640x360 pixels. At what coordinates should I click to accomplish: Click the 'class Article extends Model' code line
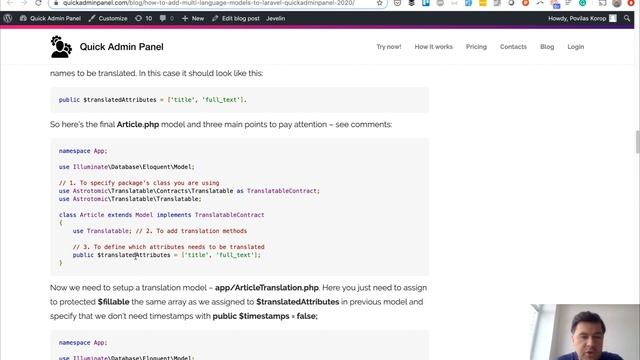162,215
